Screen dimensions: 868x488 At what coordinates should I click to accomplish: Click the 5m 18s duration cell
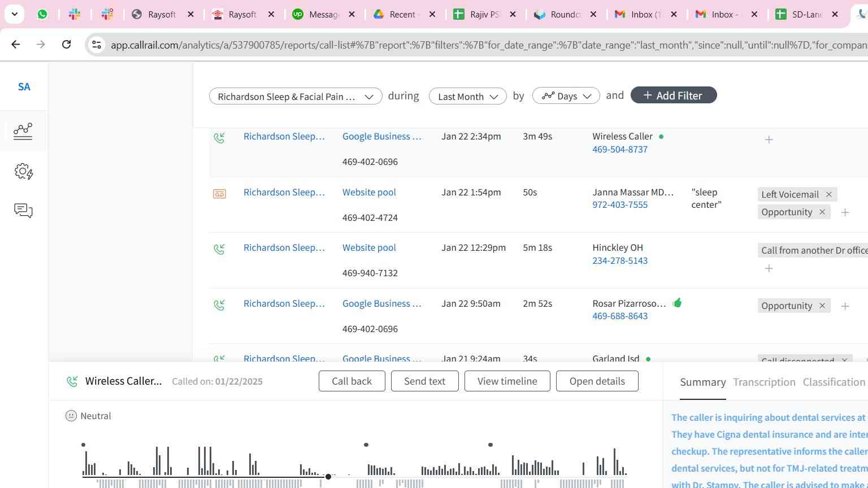click(x=537, y=247)
